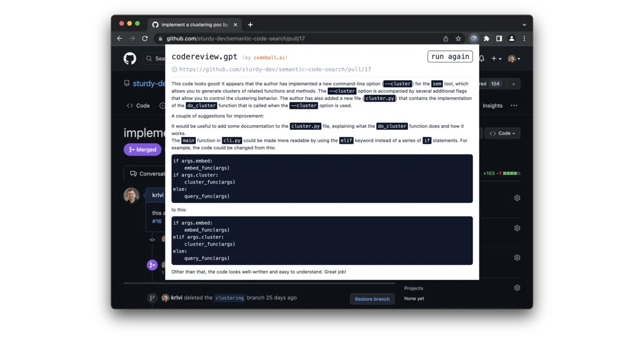The width and height of the screenshot is (644, 338).
Task: Bookmark this page with the star icon
Action: pyautogui.click(x=458, y=39)
